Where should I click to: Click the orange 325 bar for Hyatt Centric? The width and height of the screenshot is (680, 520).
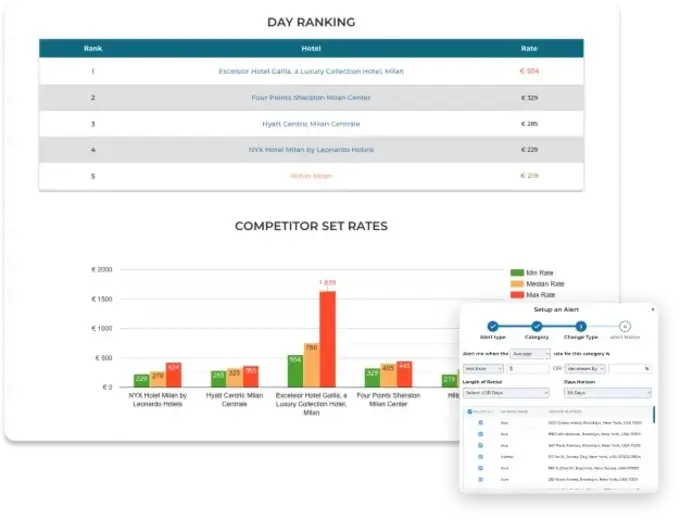(235, 377)
